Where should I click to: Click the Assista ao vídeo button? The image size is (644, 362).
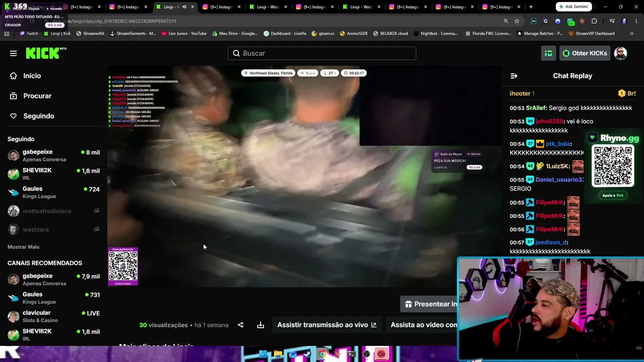click(x=422, y=325)
